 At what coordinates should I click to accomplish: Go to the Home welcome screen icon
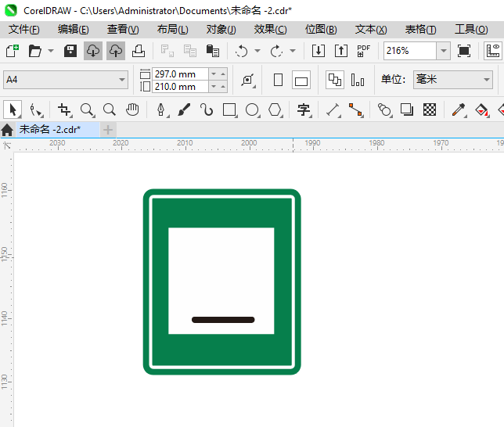click(x=7, y=130)
